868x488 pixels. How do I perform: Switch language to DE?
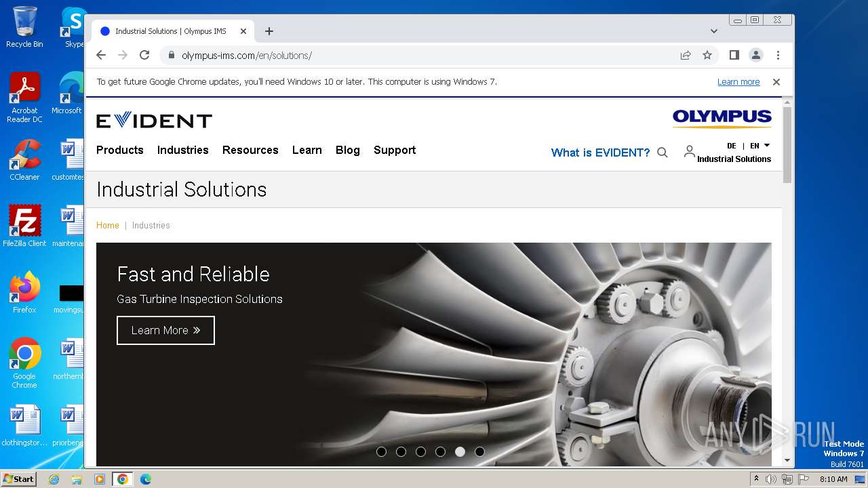tap(732, 146)
